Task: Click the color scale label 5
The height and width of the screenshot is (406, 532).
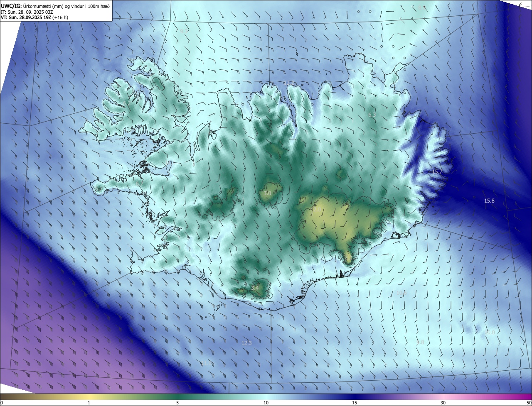Action: 177,403
